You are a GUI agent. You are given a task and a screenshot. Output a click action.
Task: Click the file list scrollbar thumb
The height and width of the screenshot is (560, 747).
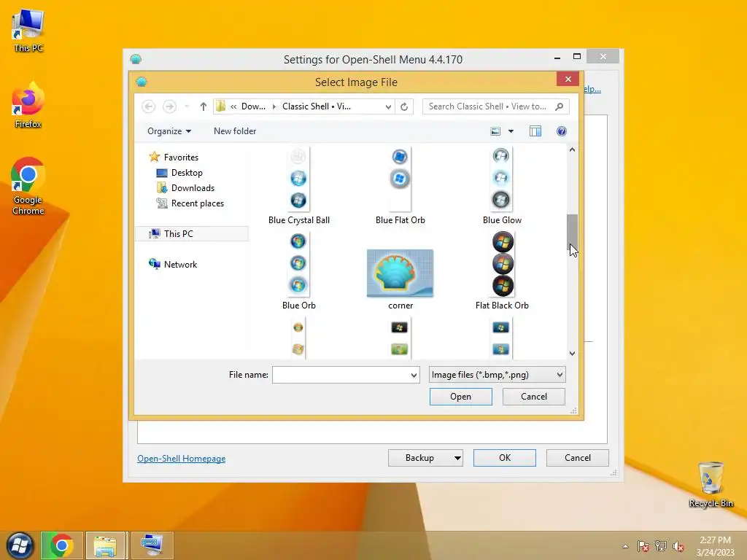pos(572,232)
